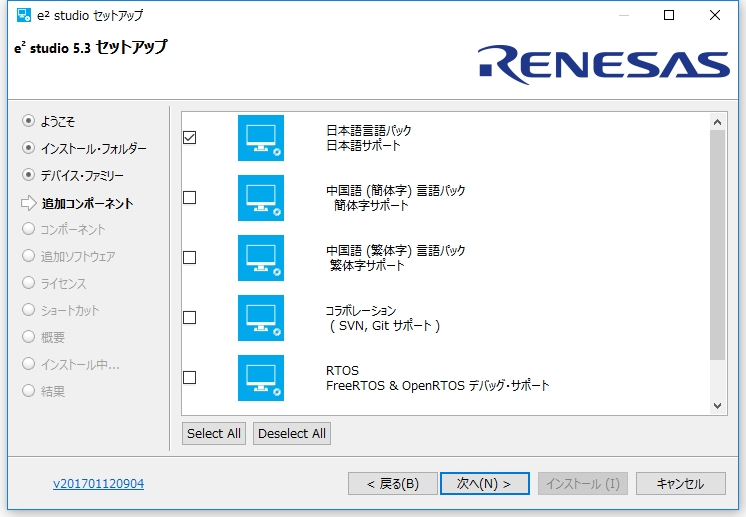The height and width of the screenshot is (517, 746).
Task: Uncheck the 日本語言語パック checkbox
Action: pyautogui.click(x=189, y=137)
